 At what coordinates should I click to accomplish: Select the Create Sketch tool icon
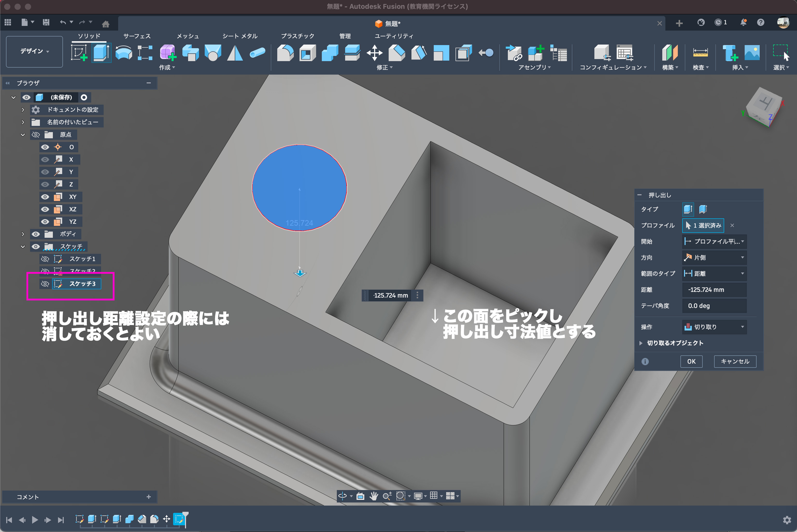coord(79,53)
